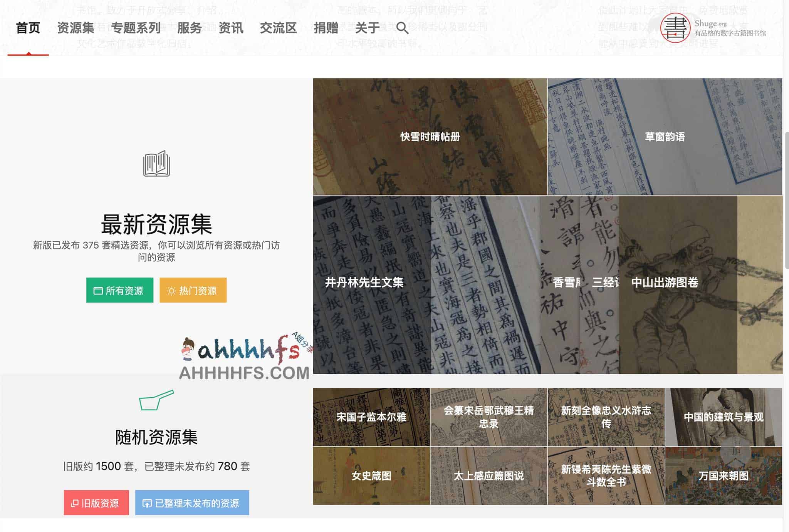This screenshot has height=532, width=789.
Task: Click the Shuge red seal logo
Action: [675, 28]
